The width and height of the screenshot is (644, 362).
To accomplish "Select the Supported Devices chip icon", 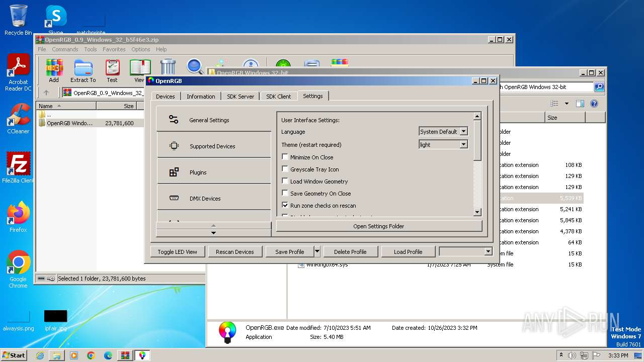I will click(x=174, y=146).
